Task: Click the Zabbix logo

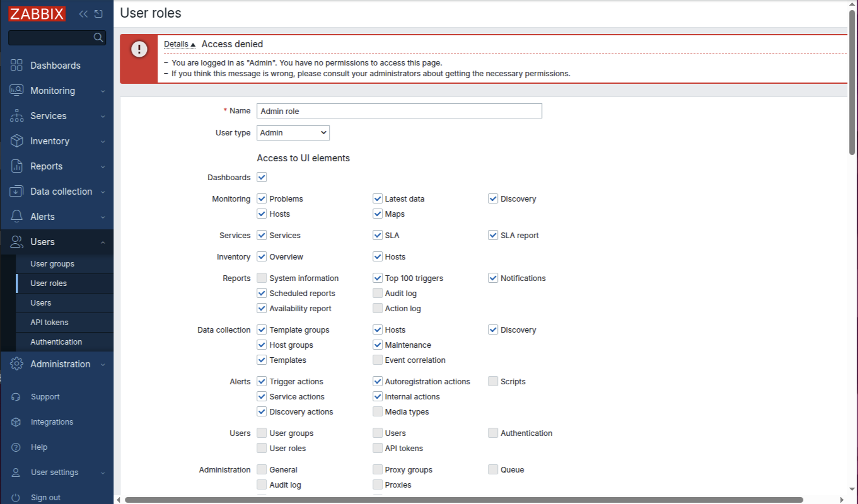Action: click(37, 14)
